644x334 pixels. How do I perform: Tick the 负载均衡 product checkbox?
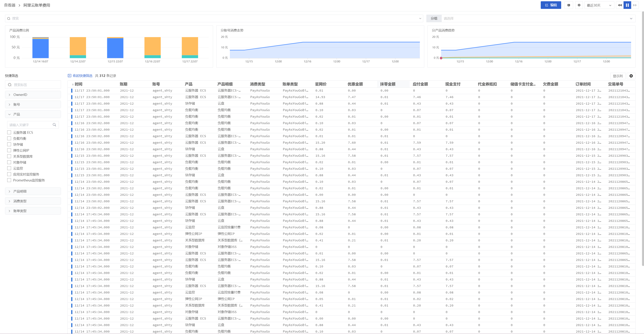pos(9,139)
